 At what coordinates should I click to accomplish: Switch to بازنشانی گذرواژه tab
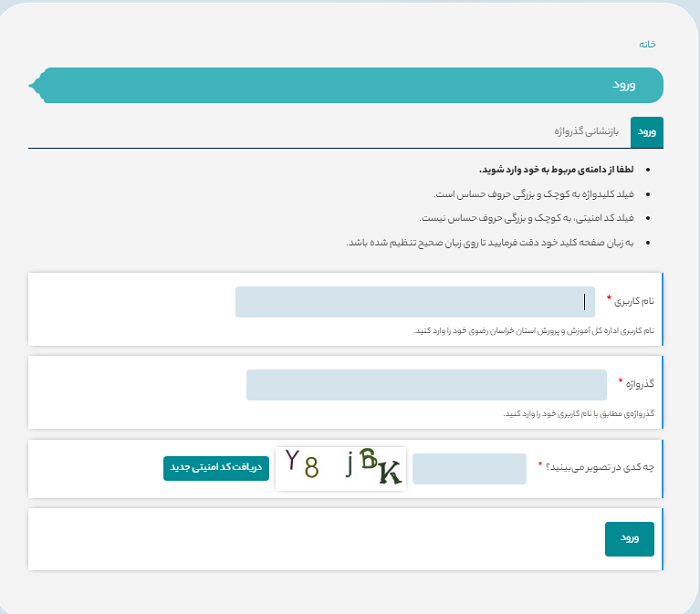(587, 131)
